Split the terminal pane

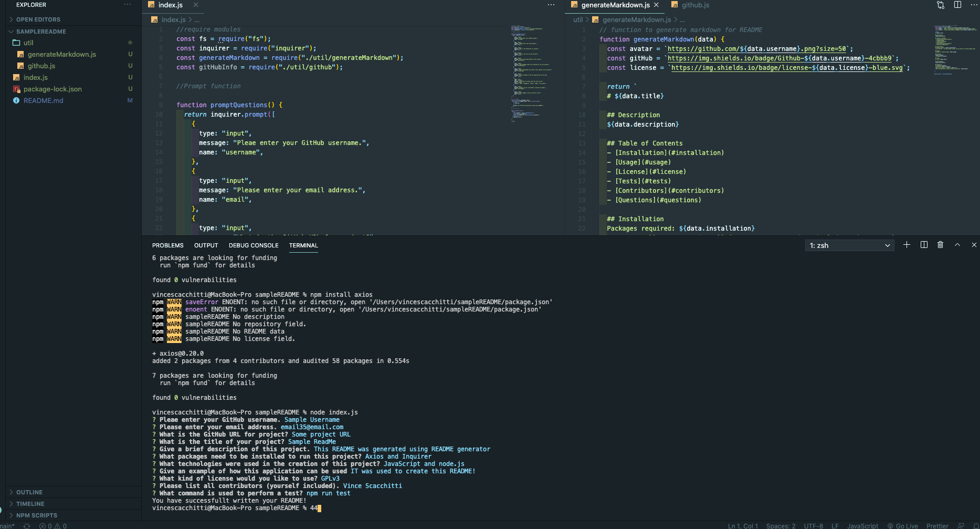pos(924,245)
